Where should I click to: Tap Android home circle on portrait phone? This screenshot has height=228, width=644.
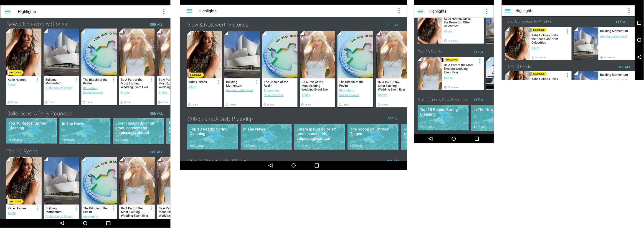tap(454, 139)
